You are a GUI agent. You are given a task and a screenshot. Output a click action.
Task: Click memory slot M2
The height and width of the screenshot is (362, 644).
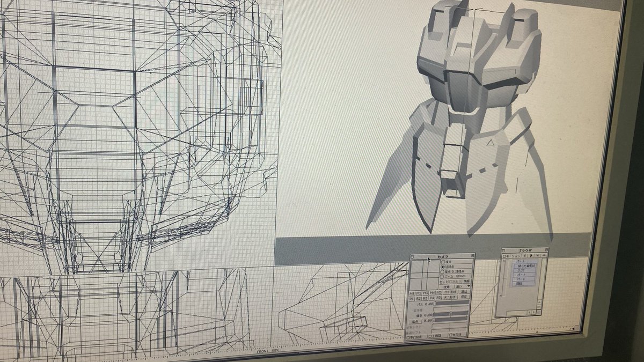coord(419,293)
